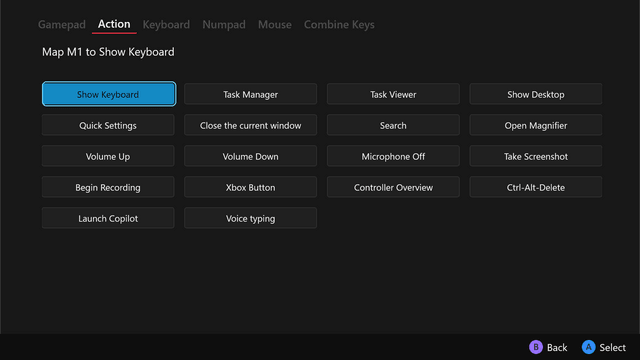Open the Keyboard tab
Screen dimensions: 640x360
166,25
